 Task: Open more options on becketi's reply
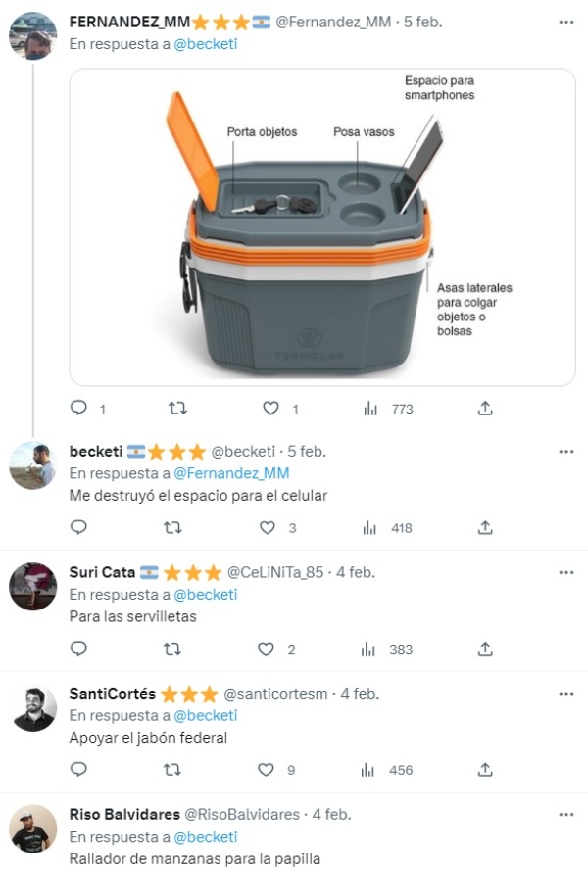pos(566,452)
